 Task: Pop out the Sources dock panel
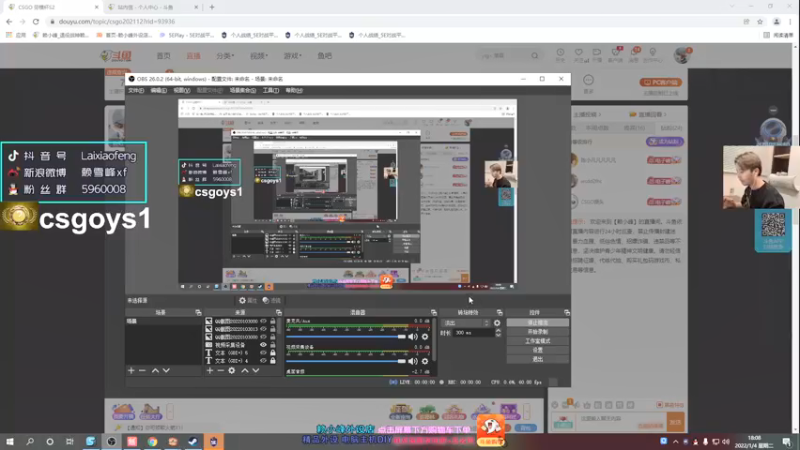tap(279, 312)
